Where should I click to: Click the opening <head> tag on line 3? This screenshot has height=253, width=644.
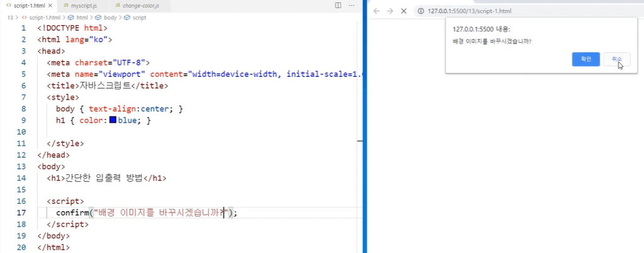point(51,52)
